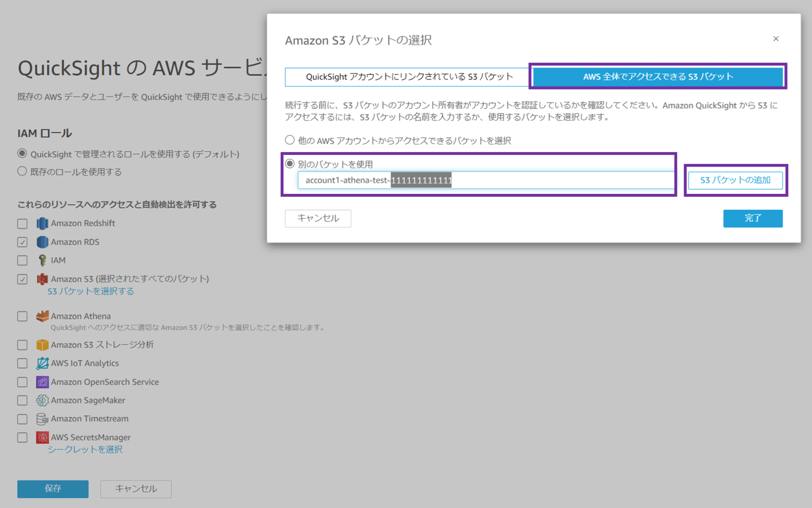Click the AWS IoT Analytics icon

point(42,363)
